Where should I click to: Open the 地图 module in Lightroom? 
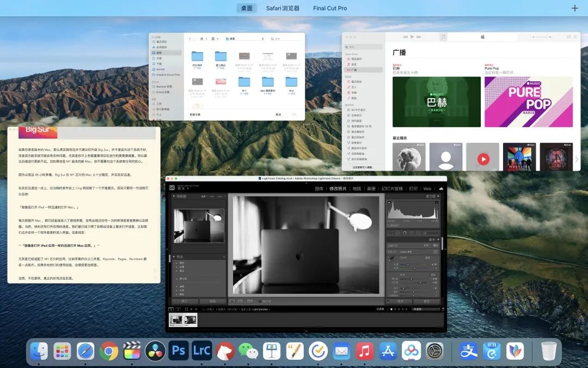(x=357, y=189)
